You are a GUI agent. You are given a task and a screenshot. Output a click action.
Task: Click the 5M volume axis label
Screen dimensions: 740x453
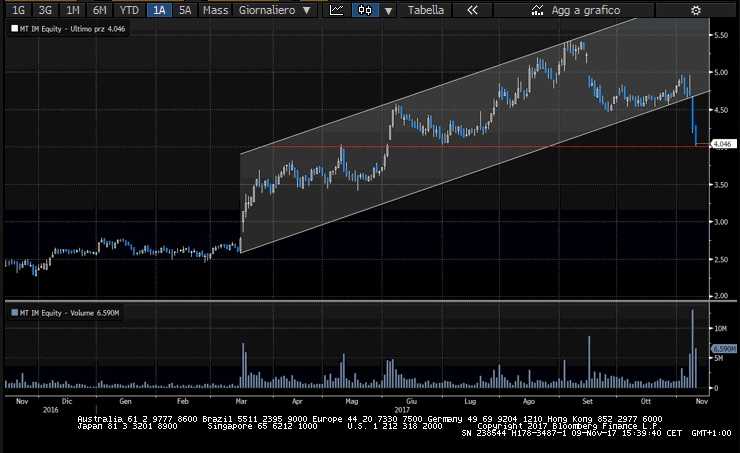(x=719, y=358)
